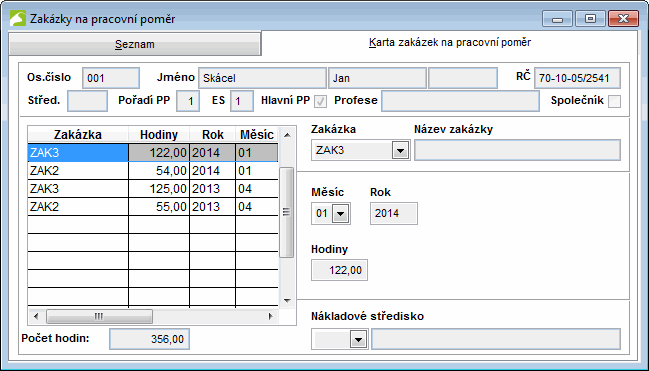Click the horizontal scroll left arrow
The width and height of the screenshot is (649, 371).
(x=36, y=317)
